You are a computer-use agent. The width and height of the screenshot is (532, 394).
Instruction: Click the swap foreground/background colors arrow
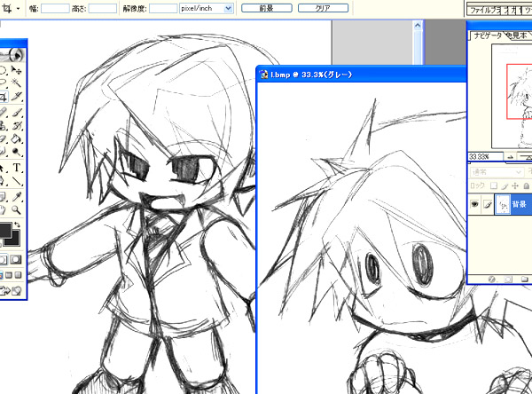coord(17,225)
